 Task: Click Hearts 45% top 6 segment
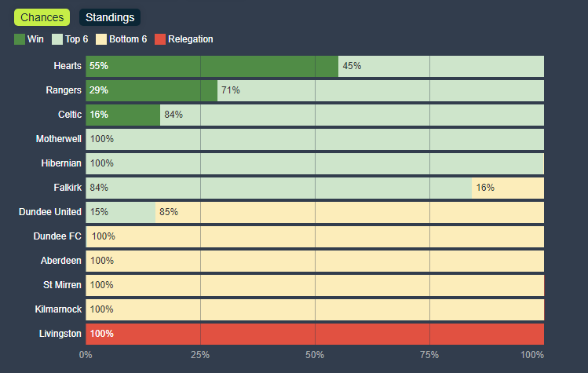(x=441, y=66)
